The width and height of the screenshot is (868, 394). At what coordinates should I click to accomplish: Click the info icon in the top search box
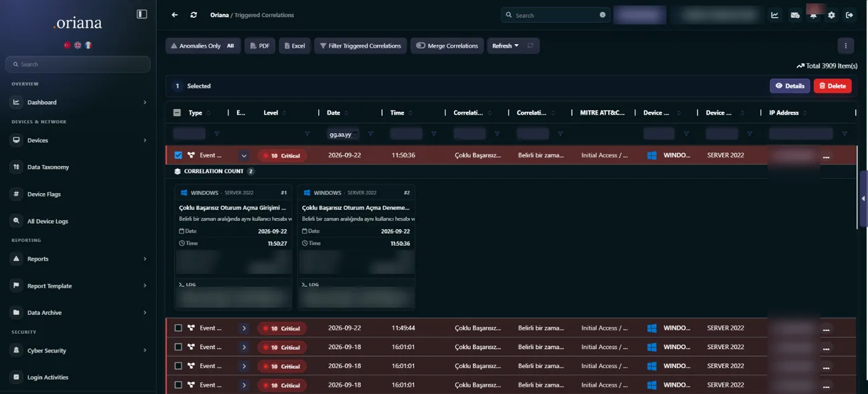pos(602,15)
